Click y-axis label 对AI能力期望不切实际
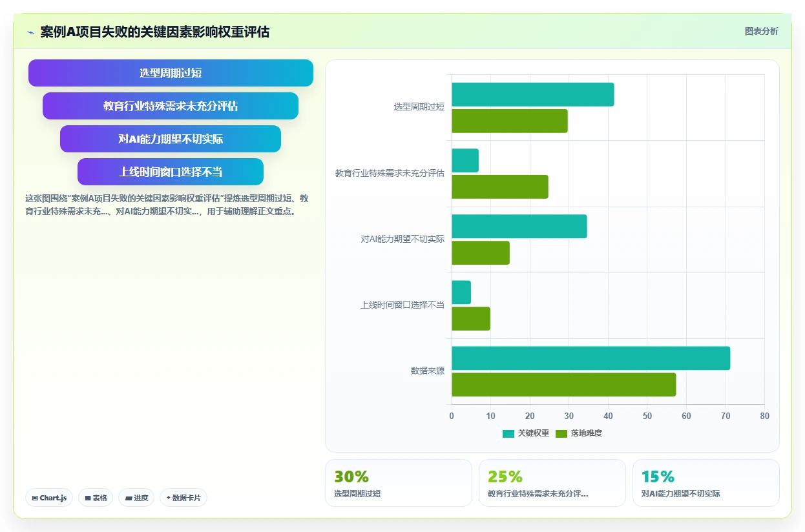 coord(402,239)
